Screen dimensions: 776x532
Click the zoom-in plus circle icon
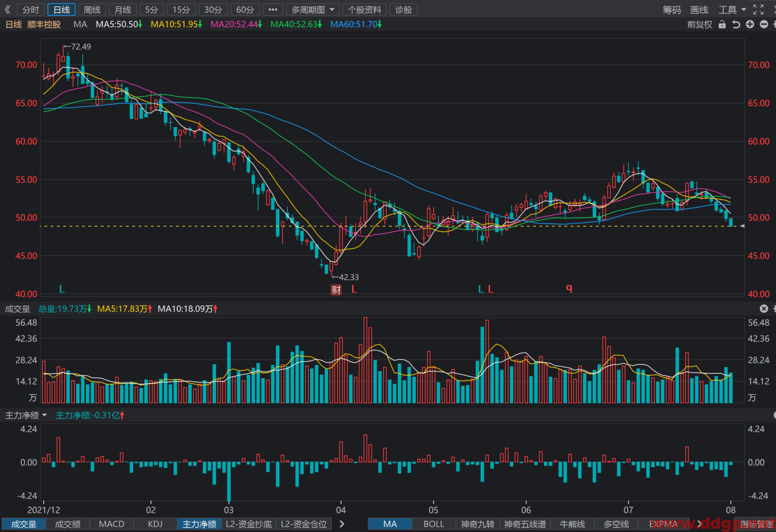point(750,24)
